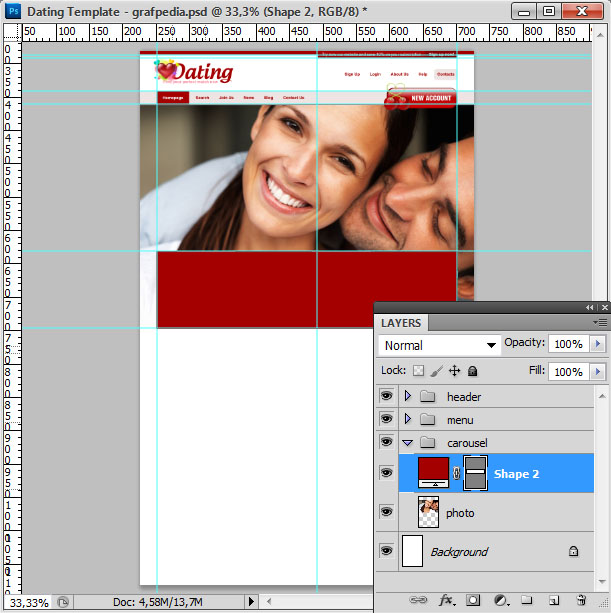The width and height of the screenshot is (611, 613).
Task: Lock layer position with the move icon
Action: pyautogui.click(x=454, y=370)
